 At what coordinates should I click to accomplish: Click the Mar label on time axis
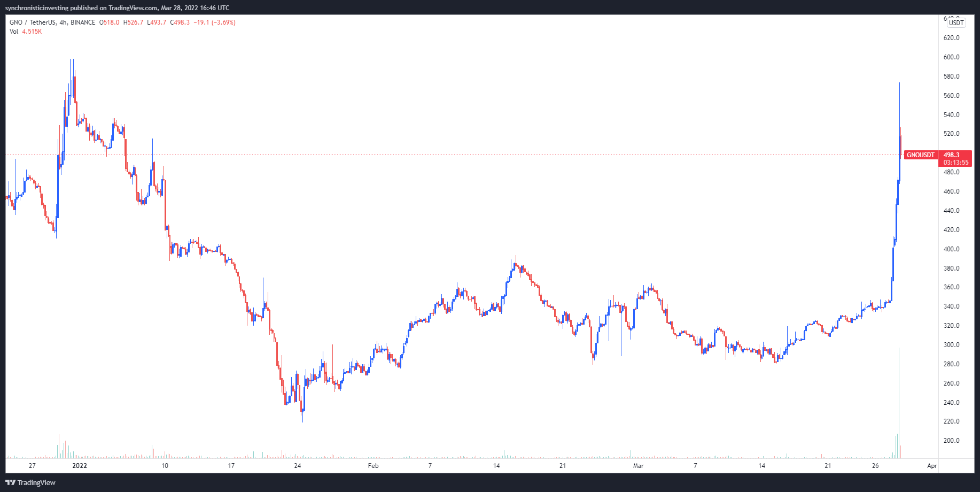[638, 466]
